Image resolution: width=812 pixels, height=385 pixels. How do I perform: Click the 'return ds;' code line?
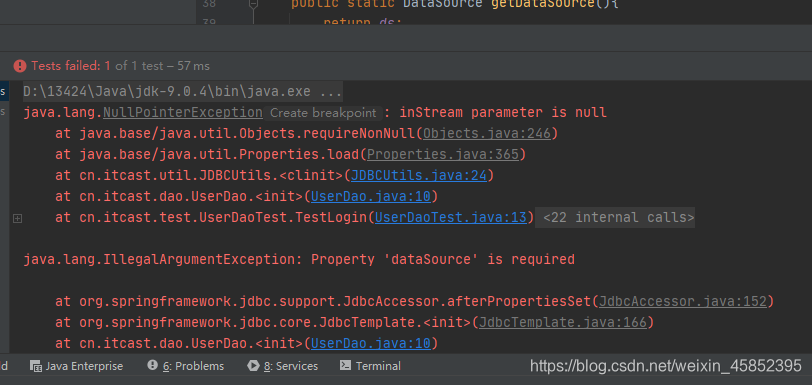(x=362, y=22)
